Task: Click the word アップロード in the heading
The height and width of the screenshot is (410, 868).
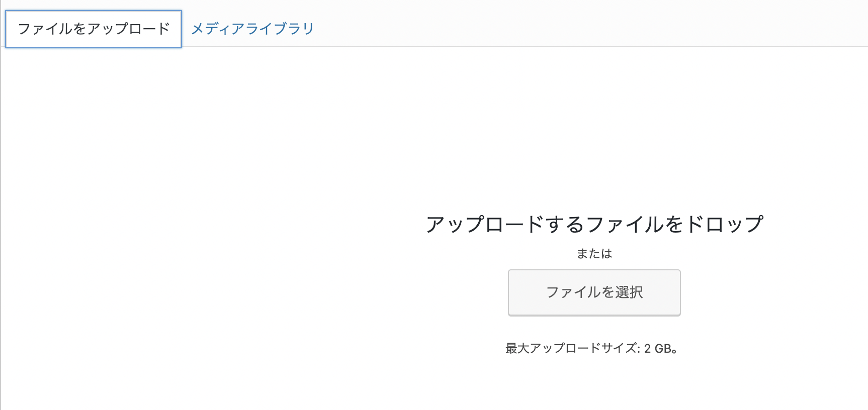Action: point(485,224)
